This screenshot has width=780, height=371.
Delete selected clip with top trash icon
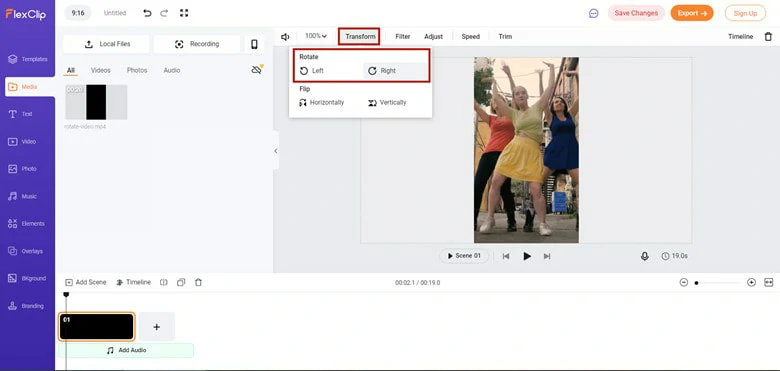pyautogui.click(x=768, y=37)
